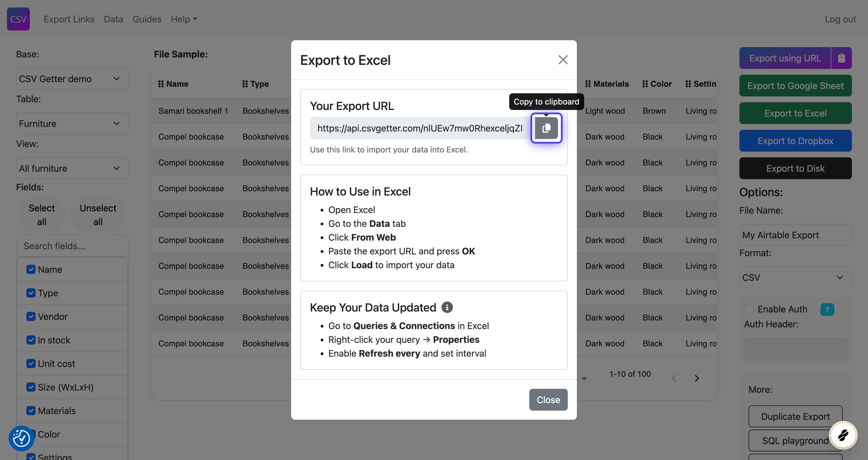Click Export to Dropbox button
The image size is (868, 460).
click(795, 141)
